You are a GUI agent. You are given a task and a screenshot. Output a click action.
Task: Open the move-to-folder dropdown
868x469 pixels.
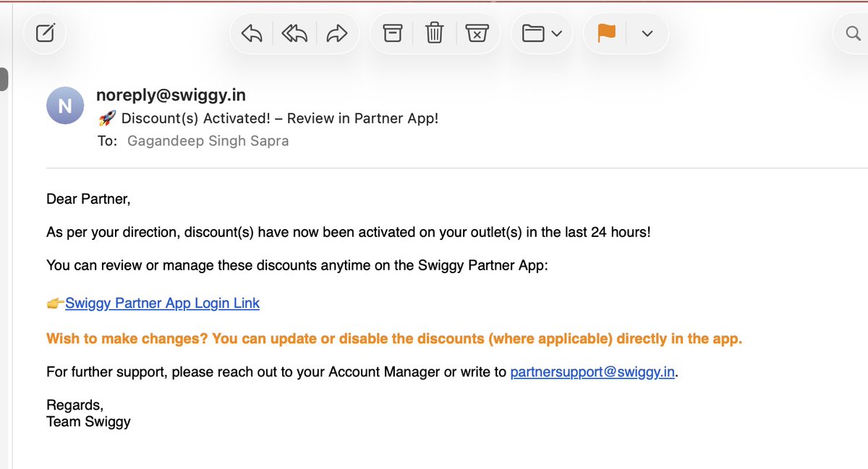[542, 33]
